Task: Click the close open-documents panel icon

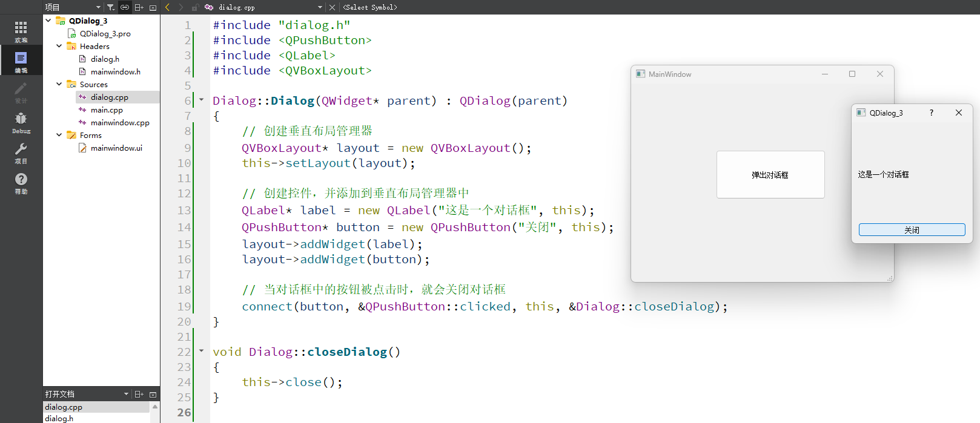Action: [x=153, y=394]
